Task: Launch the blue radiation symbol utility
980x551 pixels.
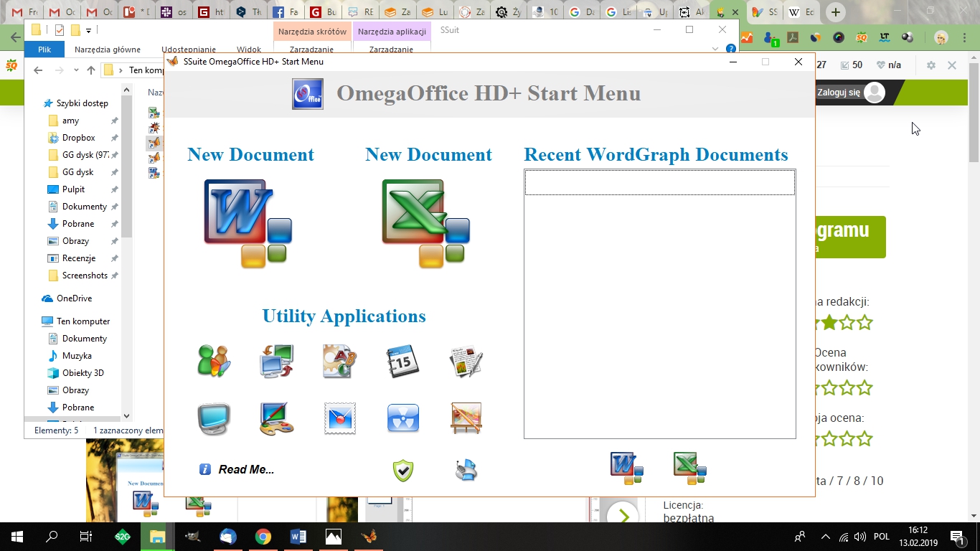Action: tap(402, 418)
